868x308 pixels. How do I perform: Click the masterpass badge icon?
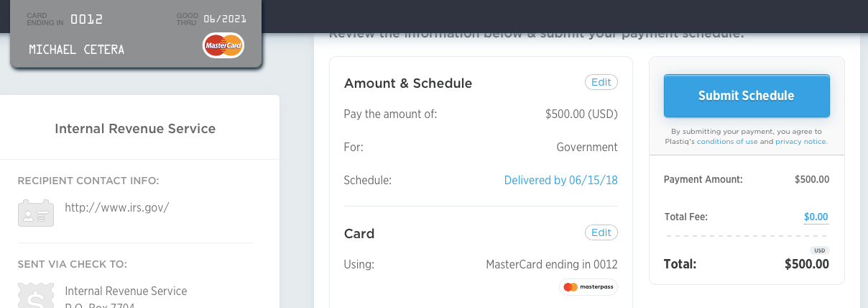pos(588,287)
